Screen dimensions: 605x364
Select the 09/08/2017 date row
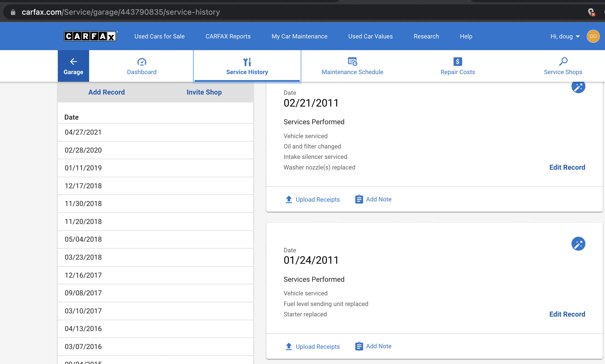[x=155, y=293]
